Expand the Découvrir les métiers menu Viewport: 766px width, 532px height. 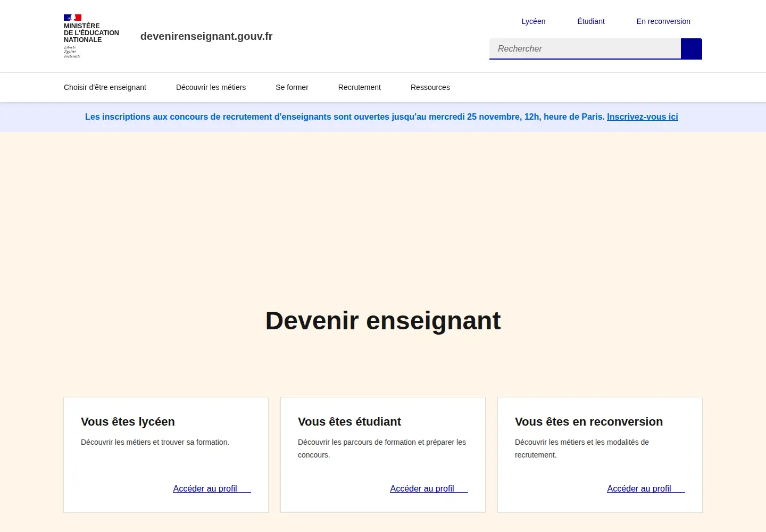point(211,87)
